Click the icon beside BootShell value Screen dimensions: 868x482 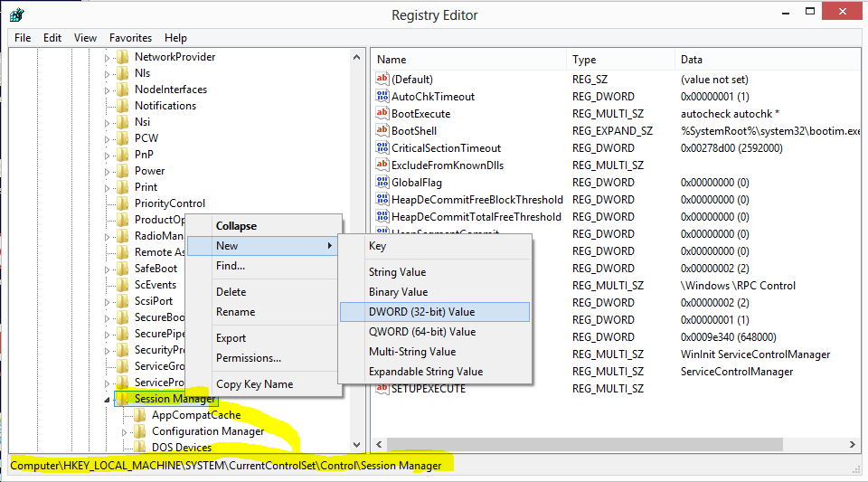coord(382,130)
